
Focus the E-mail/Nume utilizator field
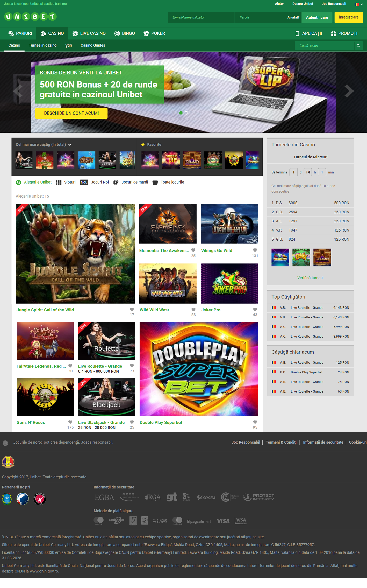point(201,17)
